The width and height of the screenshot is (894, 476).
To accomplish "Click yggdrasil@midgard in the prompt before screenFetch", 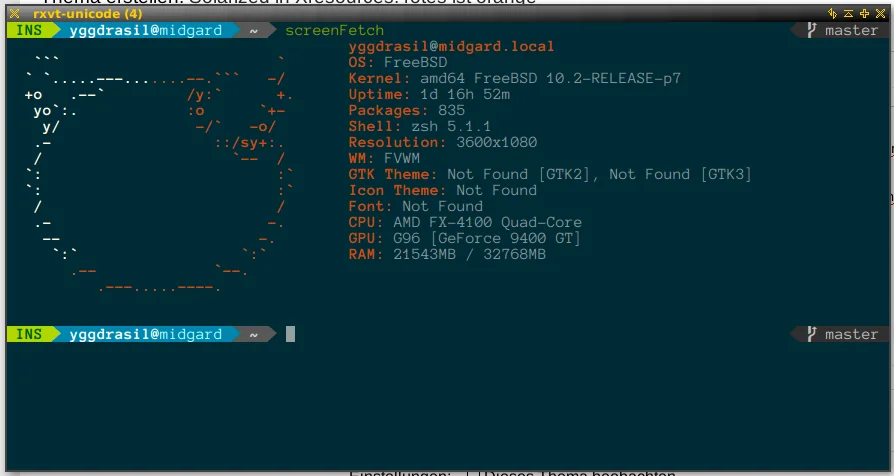I will click(146, 30).
